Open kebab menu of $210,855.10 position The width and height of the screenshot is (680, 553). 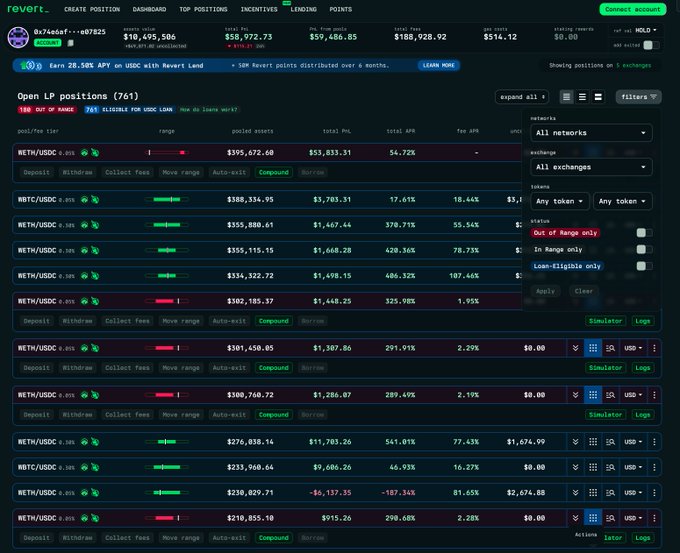tap(654, 518)
